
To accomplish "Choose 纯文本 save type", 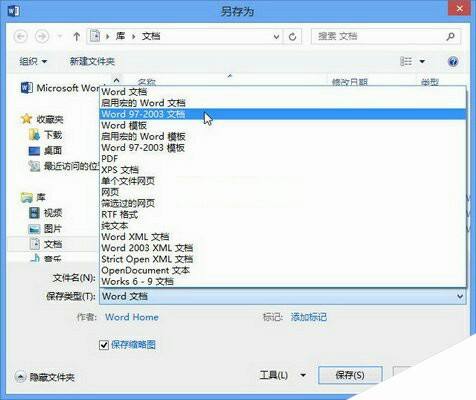I will pos(283,226).
